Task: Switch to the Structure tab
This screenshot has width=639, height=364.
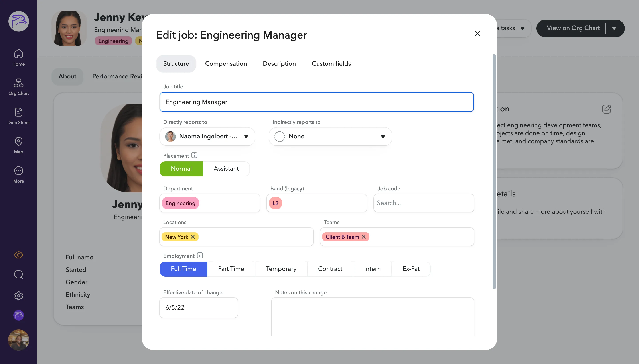Action: click(176, 63)
